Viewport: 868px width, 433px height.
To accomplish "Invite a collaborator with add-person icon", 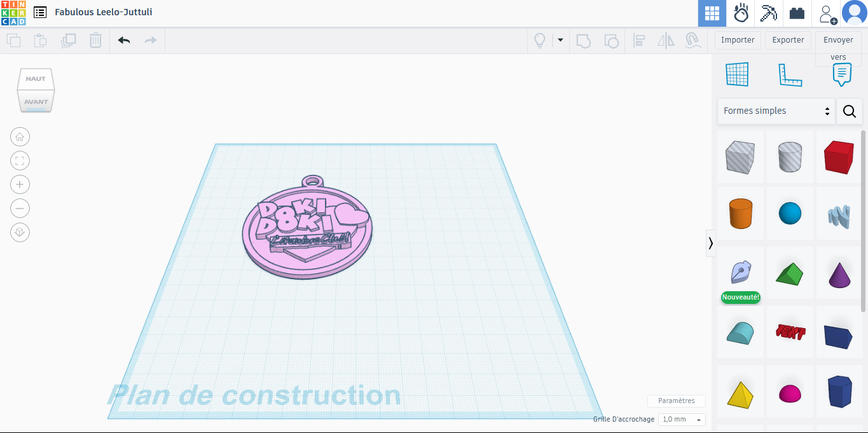I will coord(827,13).
